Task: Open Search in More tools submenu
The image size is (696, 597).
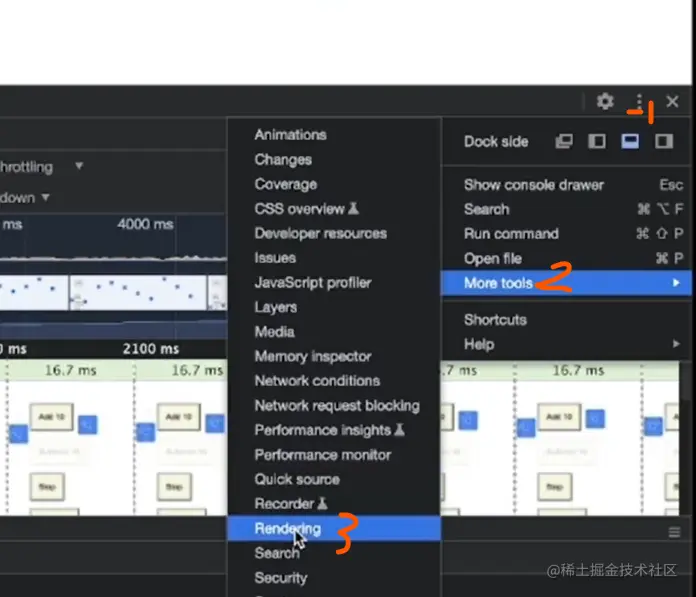Action: [334, 553]
